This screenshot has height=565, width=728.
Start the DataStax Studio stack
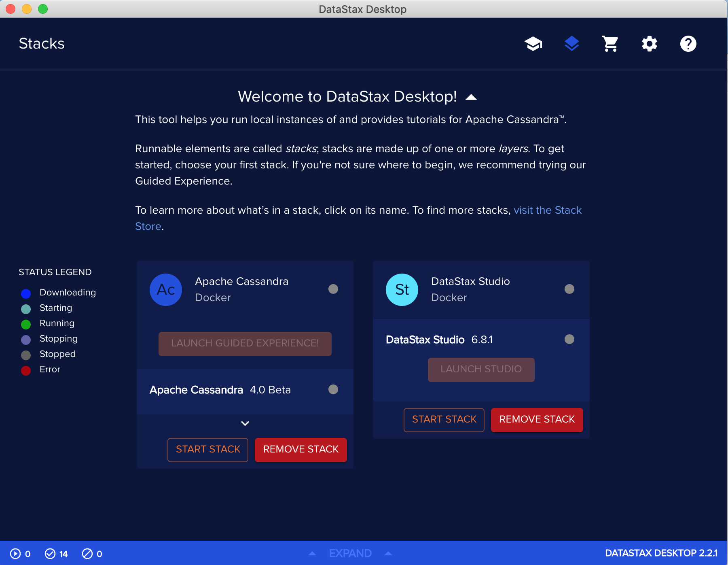point(444,420)
